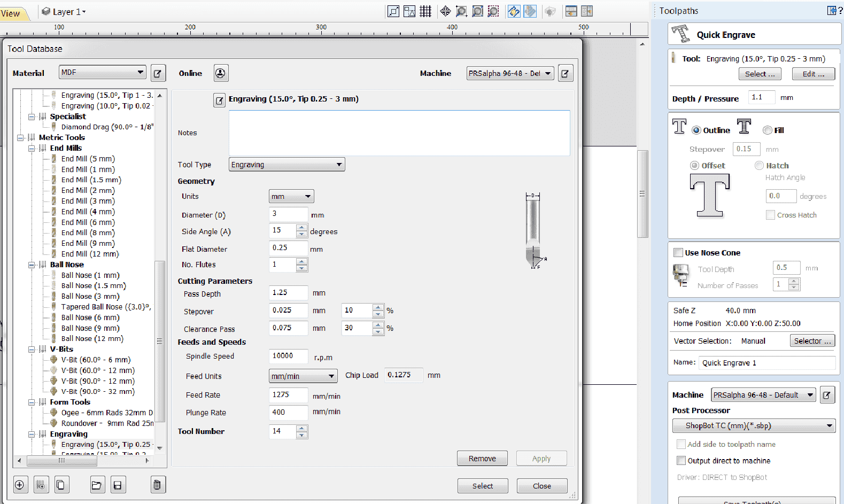This screenshot has height=504, width=844.
Task: Click the add new tool plus icon
Action: (x=20, y=485)
